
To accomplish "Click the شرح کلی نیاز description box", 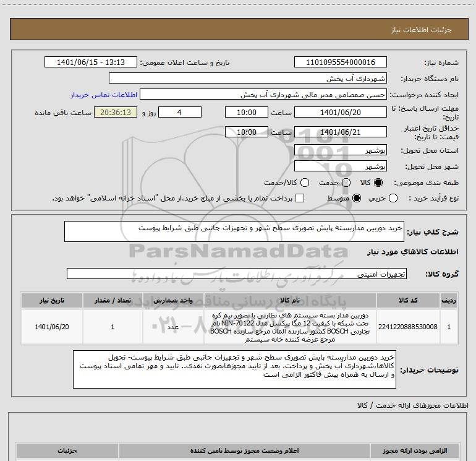I will (x=234, y=231).
